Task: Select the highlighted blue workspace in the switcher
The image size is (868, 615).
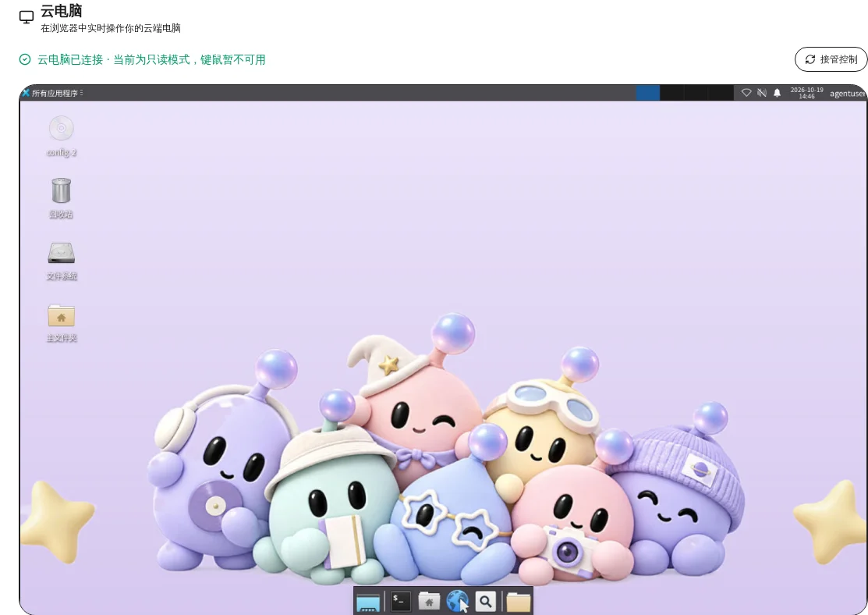Action: [x=647, y=93]
